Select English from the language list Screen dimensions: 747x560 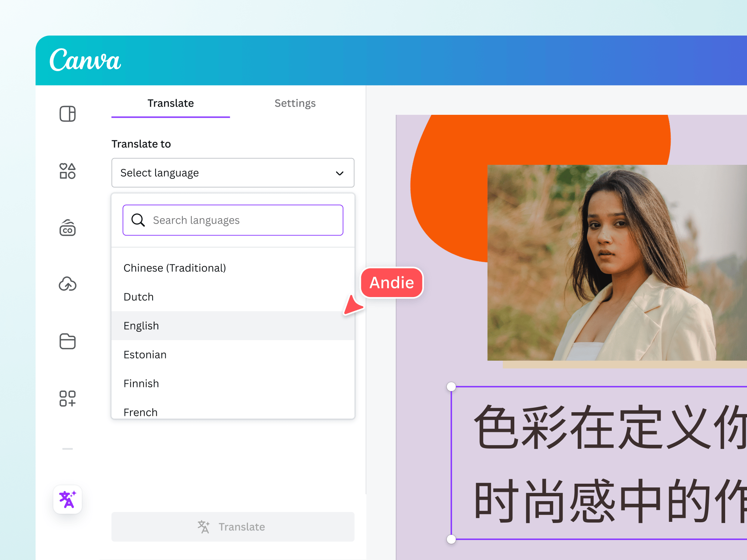[x=141, y=326]
